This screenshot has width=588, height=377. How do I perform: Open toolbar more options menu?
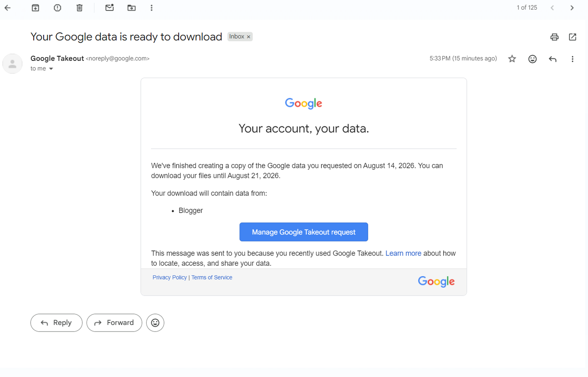(152, 8)
